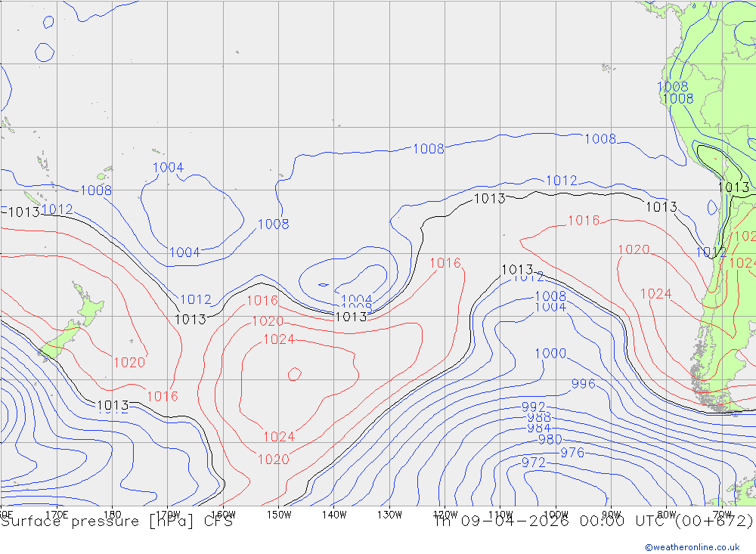Click the red 1020 label below the lower 1024 label

274,460
